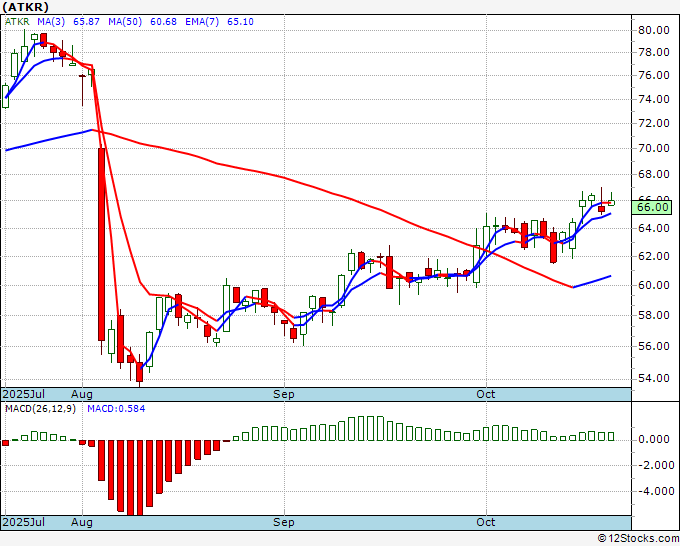Screen dimensions: 680x546
Task: Click the 54.00 price axis label
Action: (654, 378)
